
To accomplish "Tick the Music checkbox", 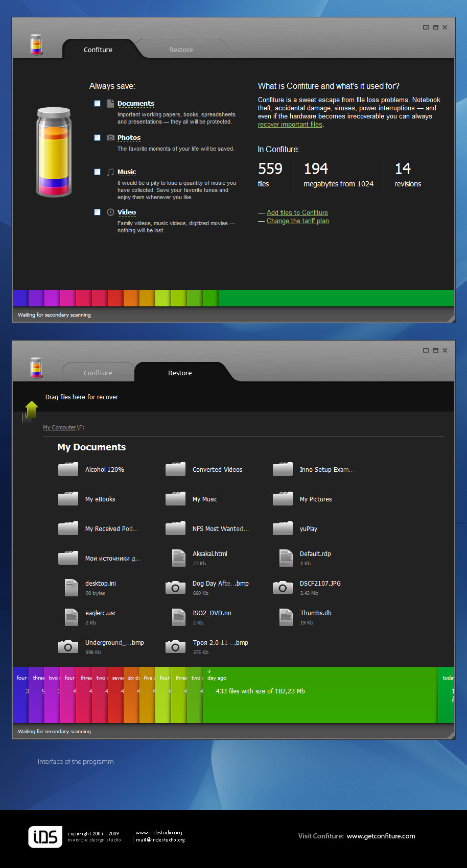I will (97, 172).
